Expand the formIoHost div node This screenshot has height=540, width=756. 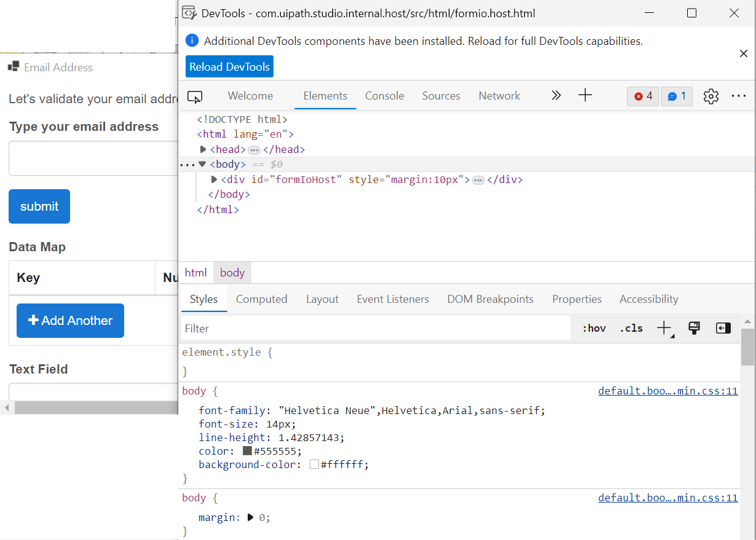(x=214, y=179)
